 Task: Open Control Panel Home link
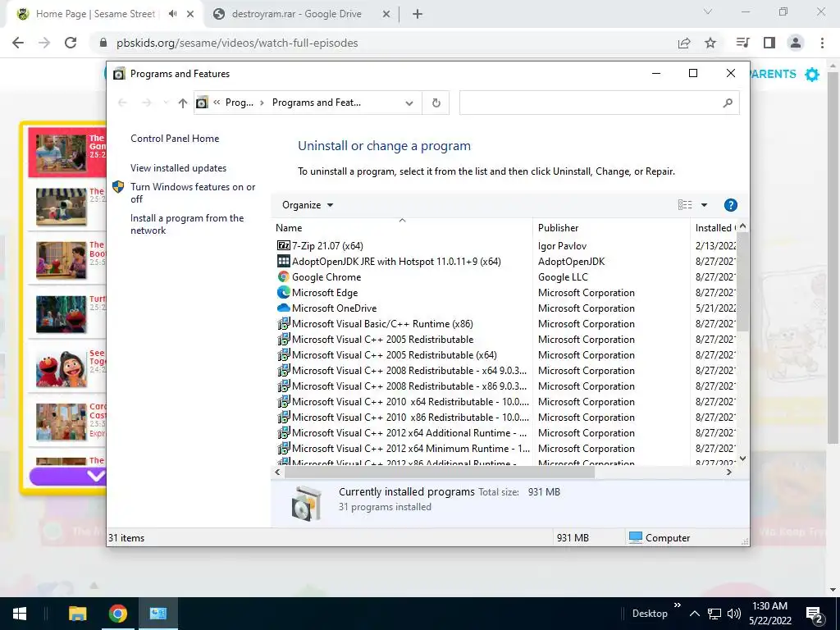175,138
